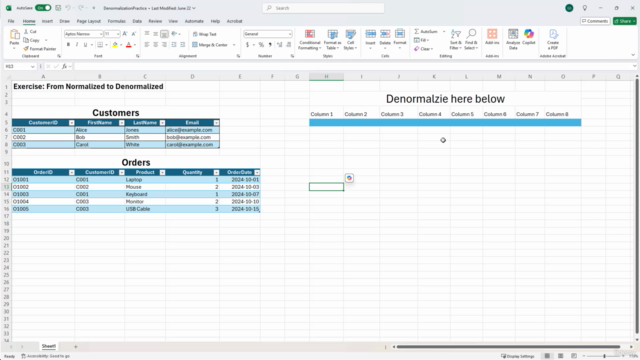Decrease font size
Screen dimensions: 640x360
(134, 34)
